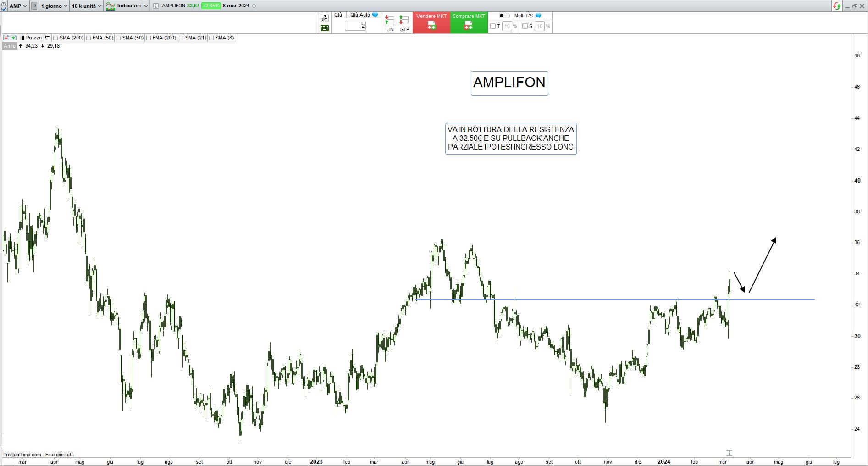The height and width of the screenshot is (466, 868).
Task: Click the Multi T/S help bubble
Action: click(538, 16)
